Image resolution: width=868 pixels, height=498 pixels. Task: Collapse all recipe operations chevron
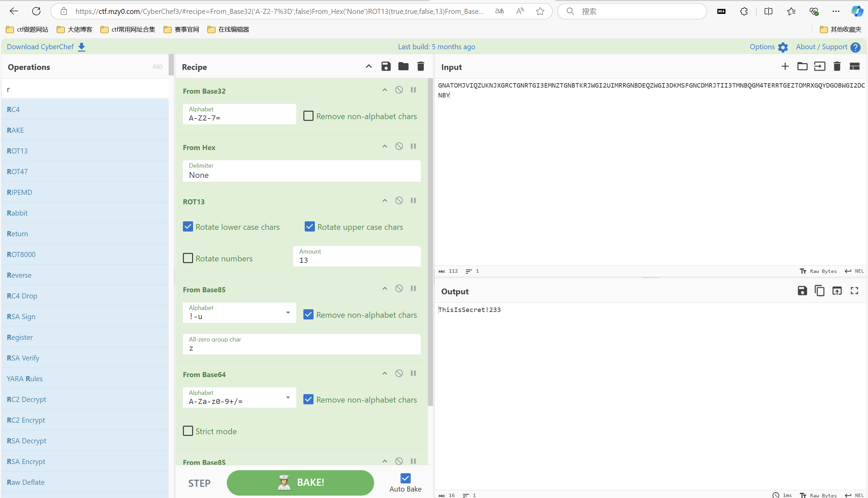coord(369,66)
